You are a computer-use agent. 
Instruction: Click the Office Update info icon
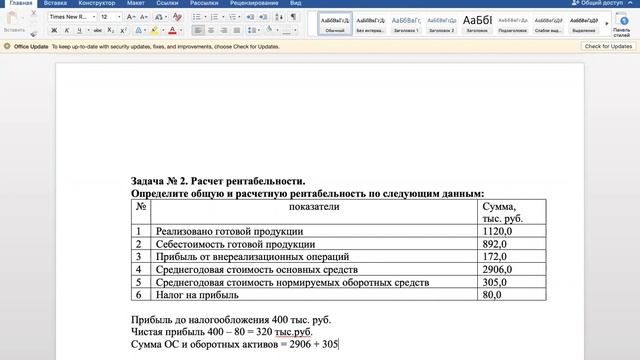click(x=7, y=47)
